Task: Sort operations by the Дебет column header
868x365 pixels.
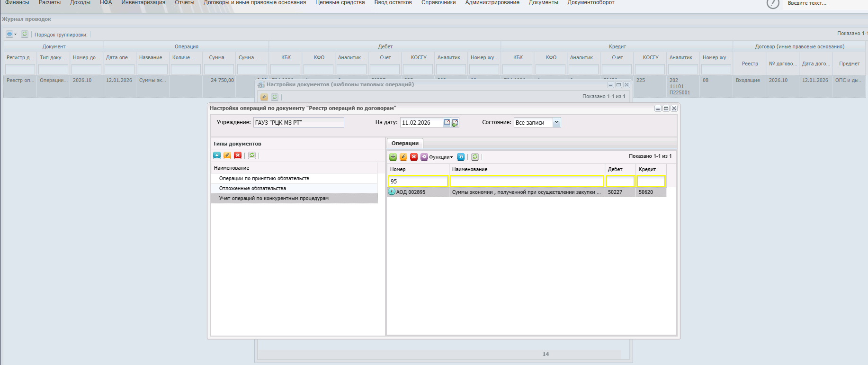Action: pos(620,169)
